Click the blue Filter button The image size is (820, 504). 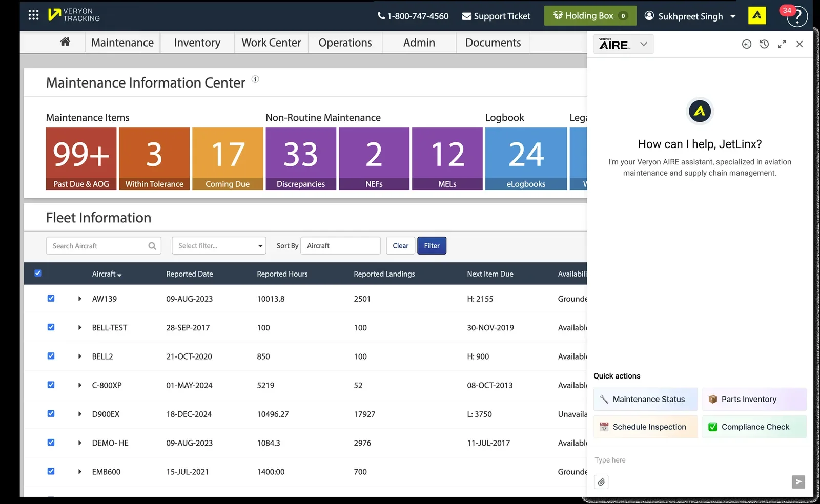pyautogui.click(x=432, y=246)
